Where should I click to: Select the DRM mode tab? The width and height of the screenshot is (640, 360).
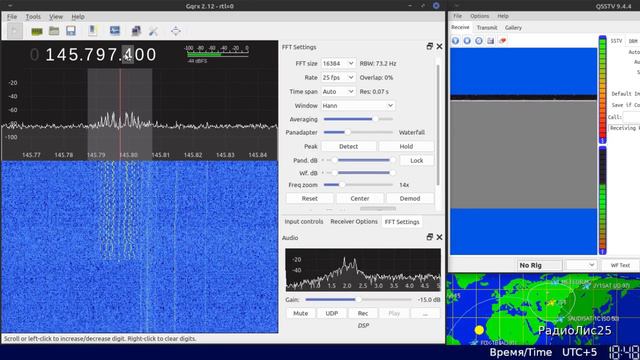point(633,41)
